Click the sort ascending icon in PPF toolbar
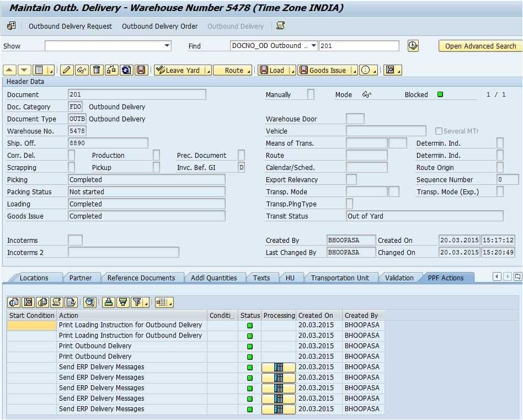The height and width of the screenshot is (420, 523). pyautogui.click(x=109, y=302)
